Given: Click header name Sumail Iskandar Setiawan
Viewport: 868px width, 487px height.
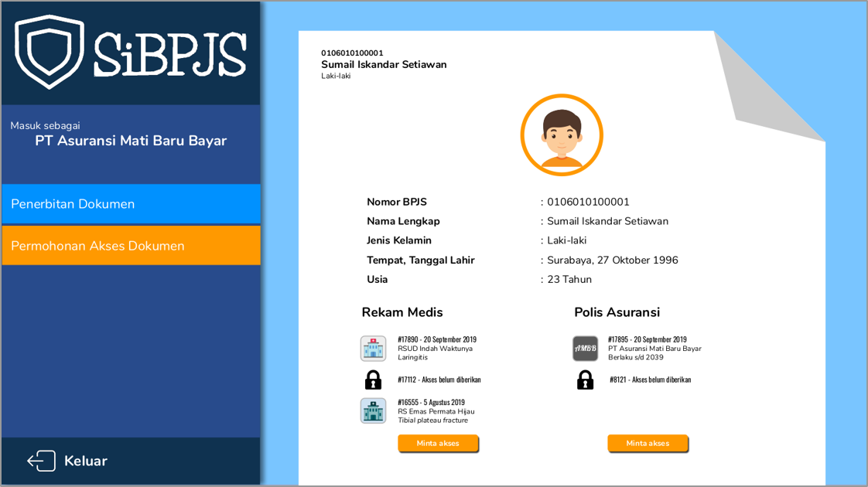Looking at the screenshot, I should (384, 65).
